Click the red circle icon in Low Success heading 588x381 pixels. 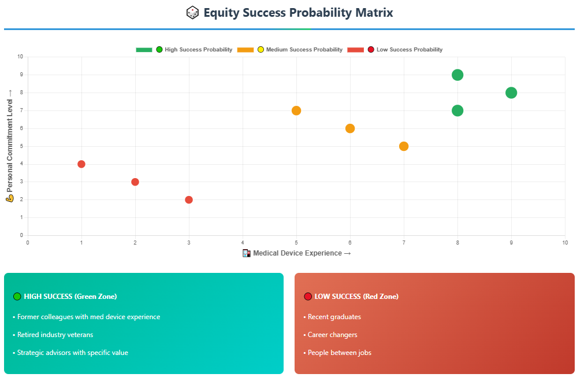pos(308,297)
